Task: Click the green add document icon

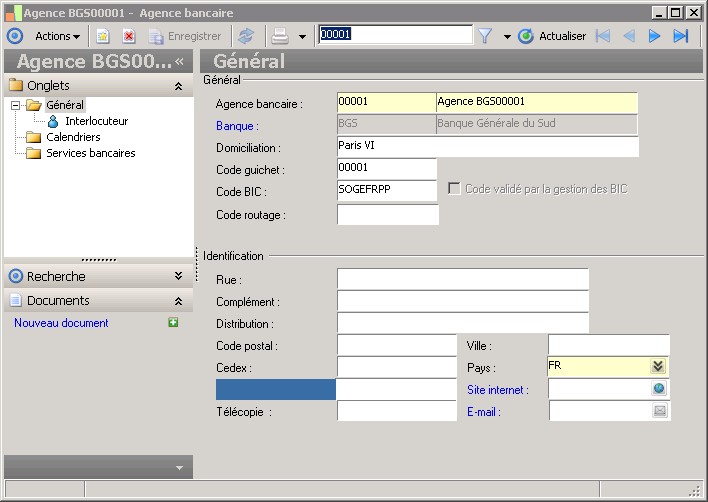Action: 173,323
